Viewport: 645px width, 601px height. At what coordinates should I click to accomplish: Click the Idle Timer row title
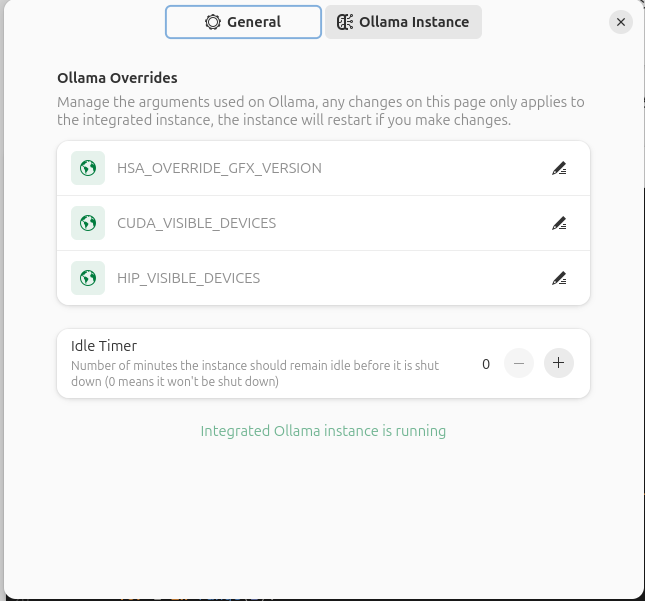tap(104, 346)
